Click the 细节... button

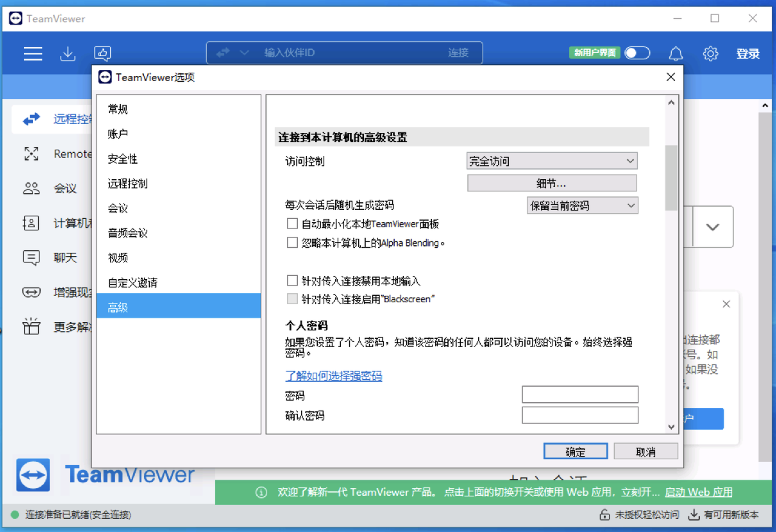click(552, 183)
